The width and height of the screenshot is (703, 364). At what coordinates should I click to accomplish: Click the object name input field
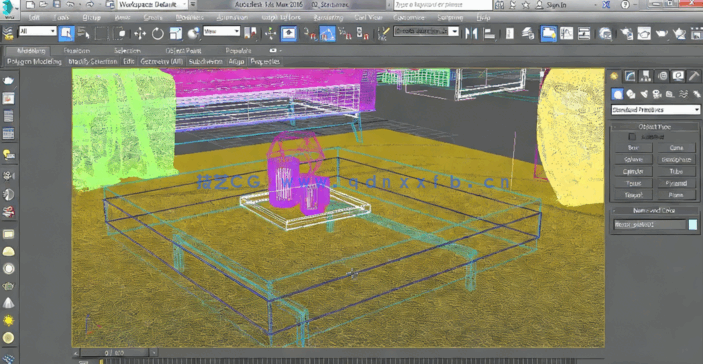click(x=649, y=225)
